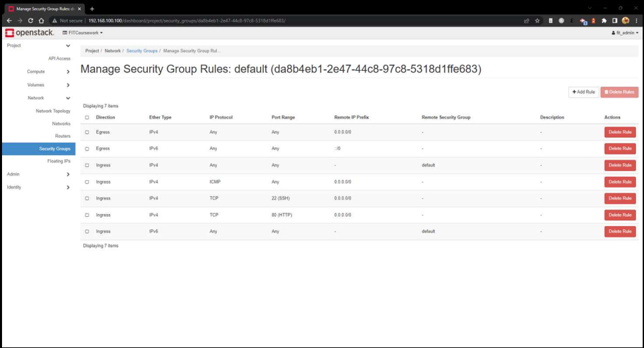
Task: Open the fit_admin user menu
Action: 625,32
